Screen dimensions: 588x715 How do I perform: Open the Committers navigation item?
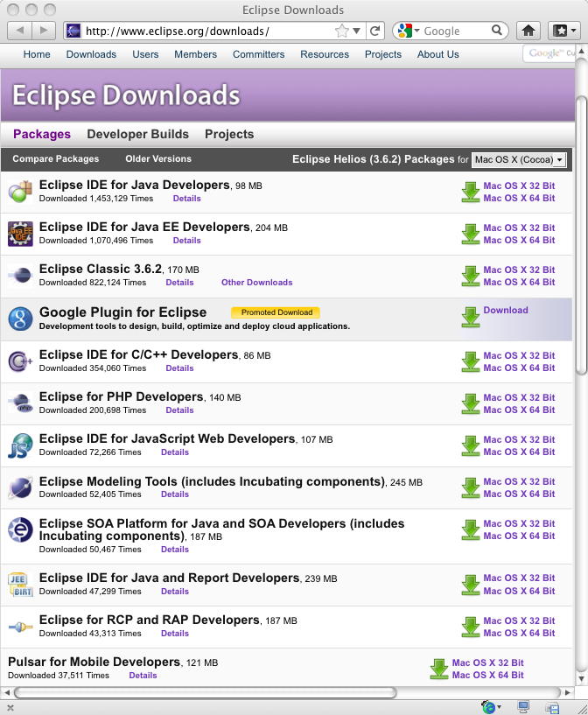pyautogui.click(x=258, y=54)
